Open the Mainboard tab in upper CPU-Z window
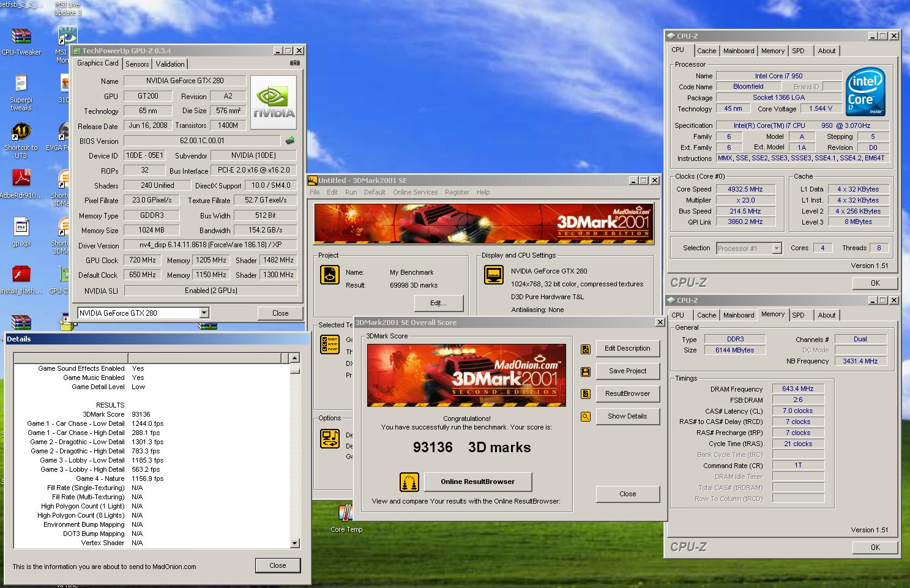The image size is (910, 588). coord(739,51)
